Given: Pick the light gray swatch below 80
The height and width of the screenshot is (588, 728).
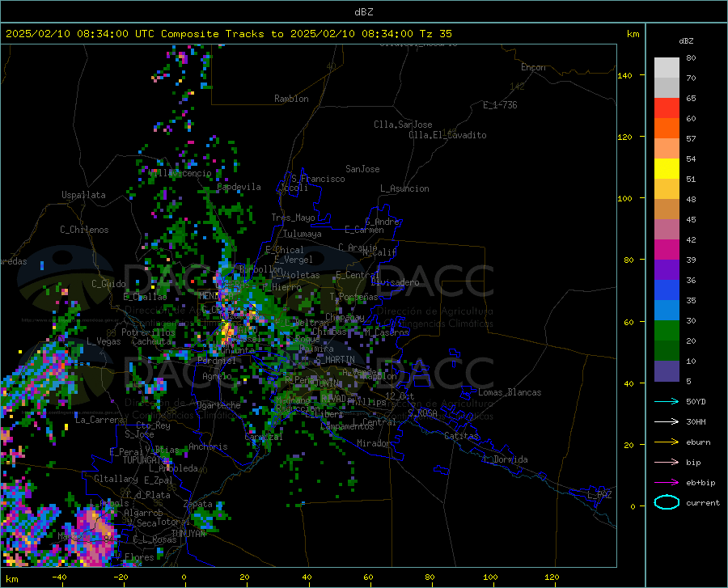Looking at the screenshot, I should coord(667,68).
